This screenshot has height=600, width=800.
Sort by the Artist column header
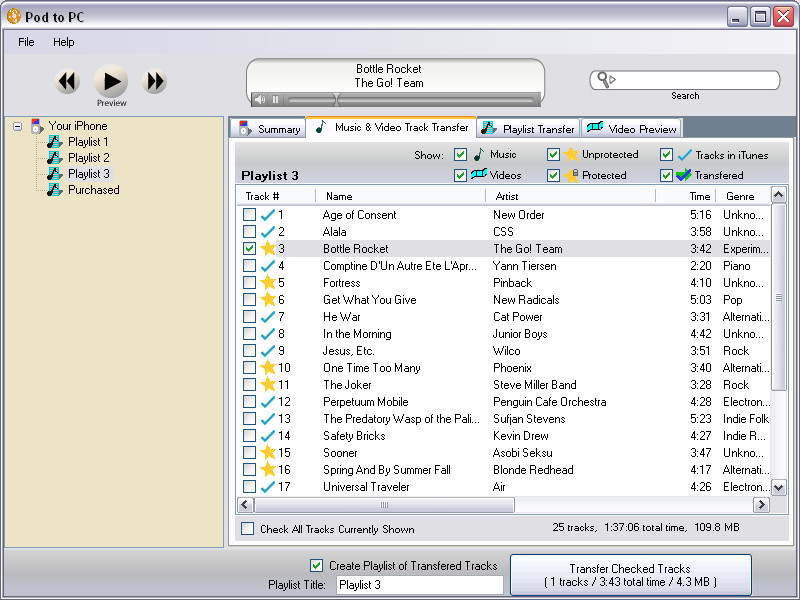point(570,196)
